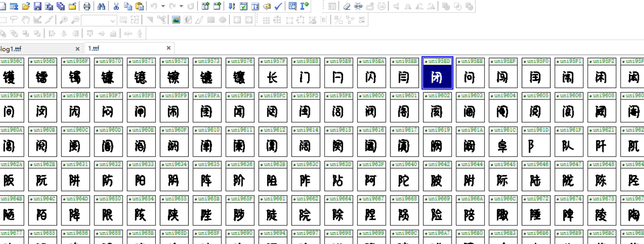
Task: Click the eraser icon in the toolbar
Action: coord(346,6)
